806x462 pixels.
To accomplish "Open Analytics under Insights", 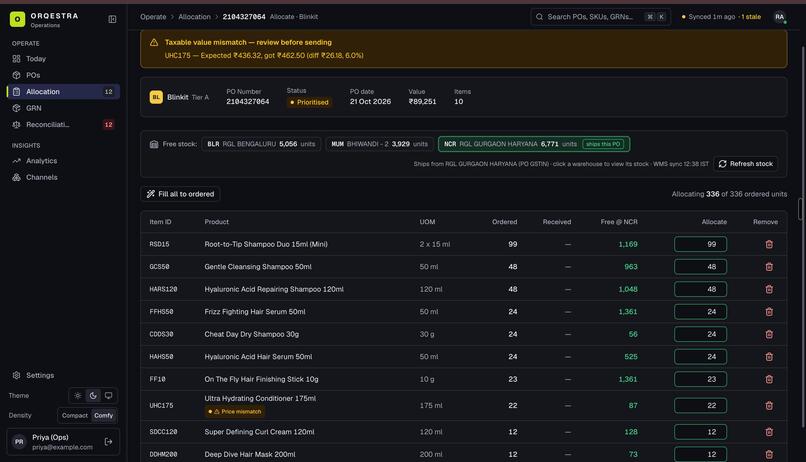I will 63,161.
